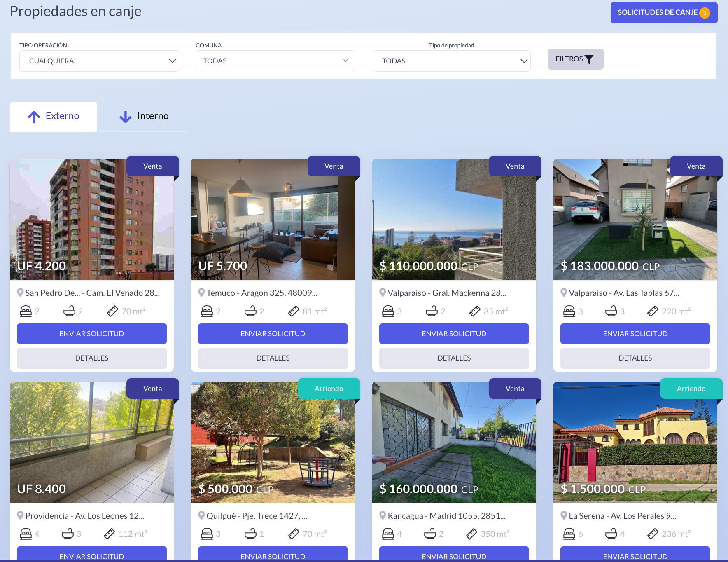Click the funnel icon in Filtros
This screenshot has width=728, height=562.
point(589,59)
